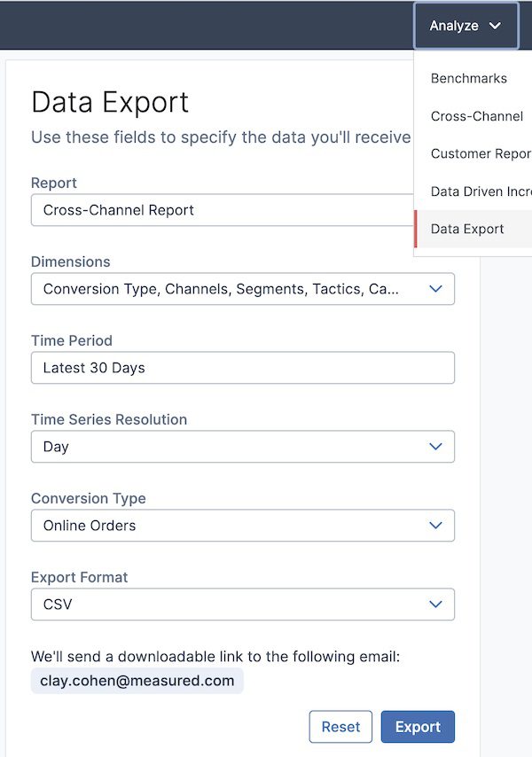Expand the Export Format selector
532x757 pixels.
click(x=242, y=604)
